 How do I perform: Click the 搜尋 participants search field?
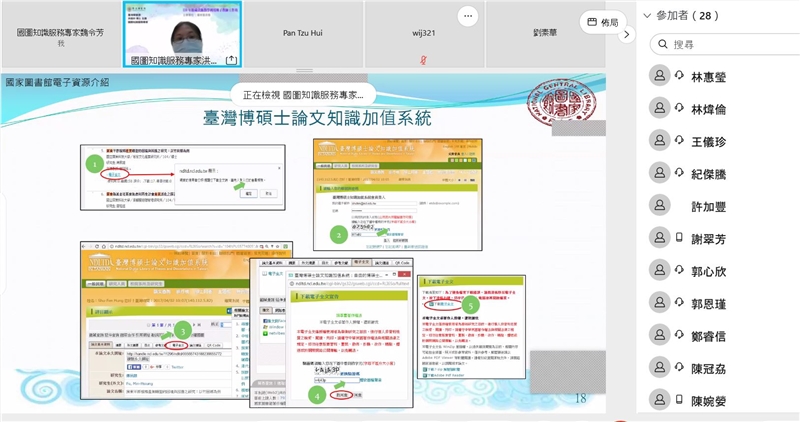pos(725,44)
